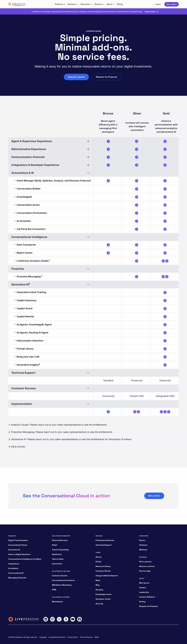Open the Facebook icon in footer
This screenshot has height=644, width=187.
[x=79, y=619]
